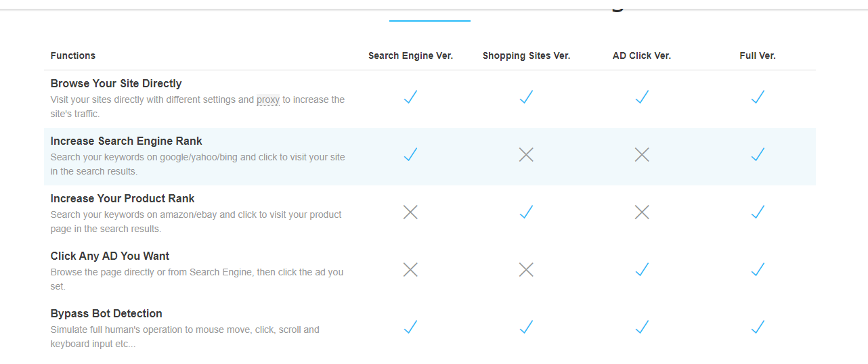
Task: Click the Increase Search Engine Rank heading
Action: coord(126,141)
